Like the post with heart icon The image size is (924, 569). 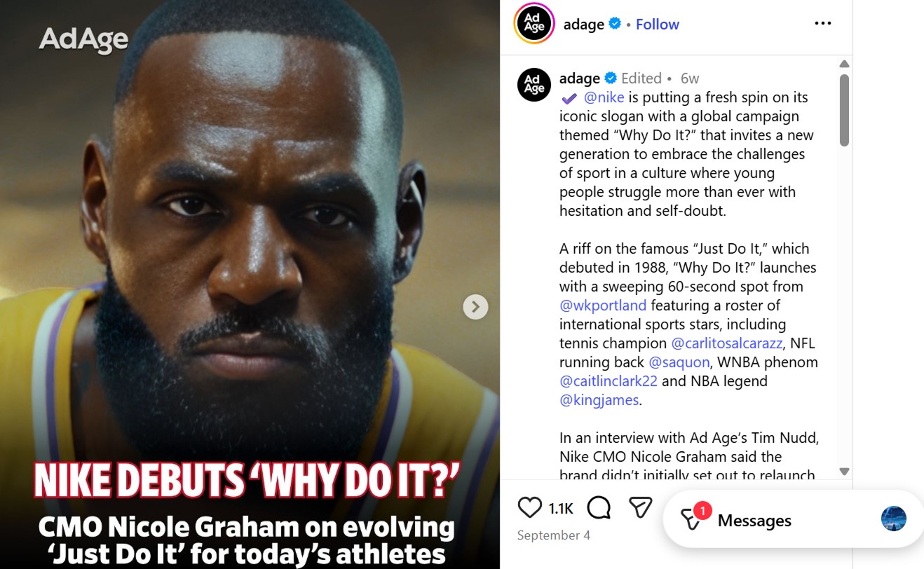click(530, 507)
